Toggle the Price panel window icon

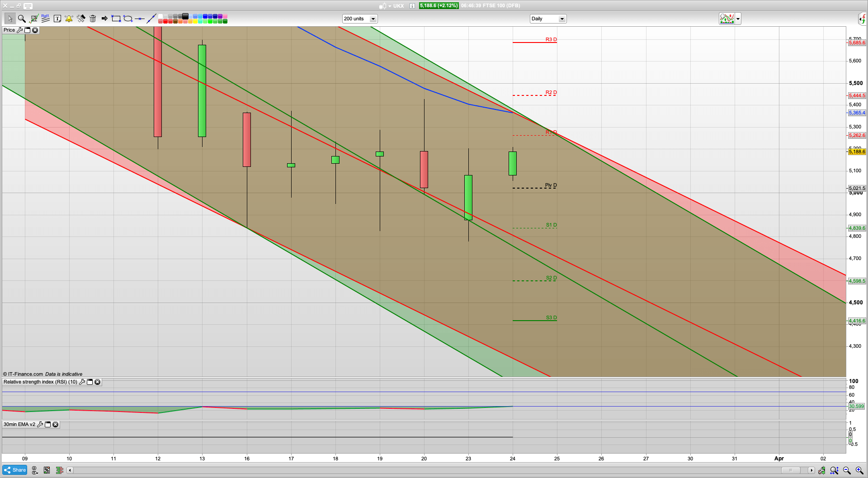click(27, 30)
